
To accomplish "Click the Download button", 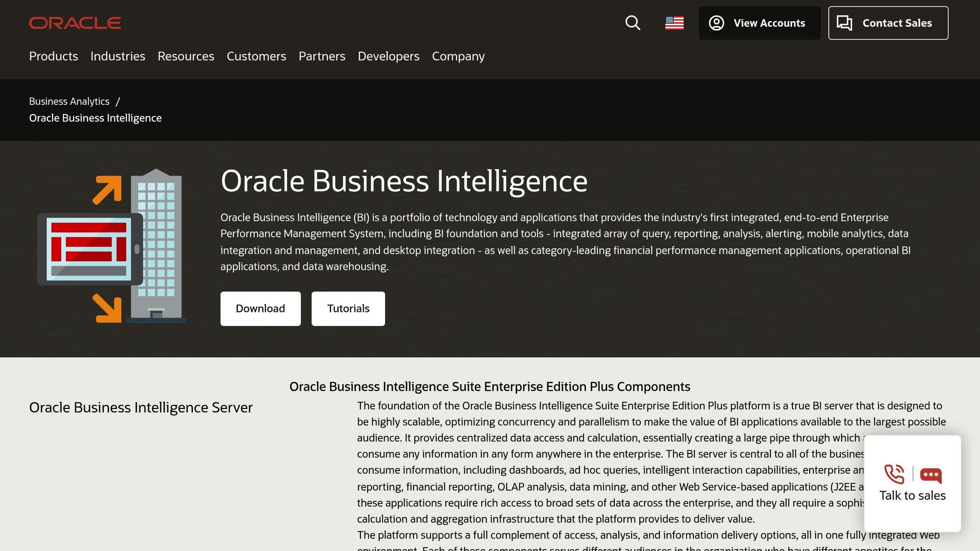I will click(261, 309).
